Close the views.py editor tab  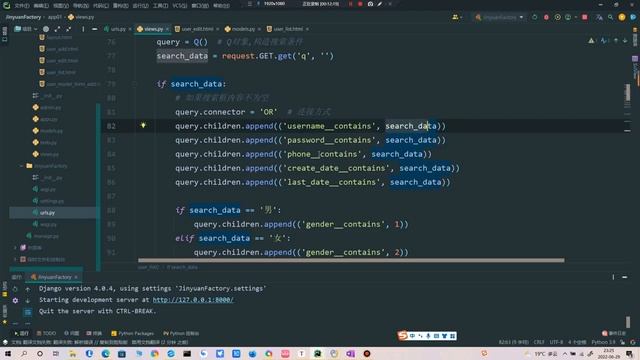[167, 29]
